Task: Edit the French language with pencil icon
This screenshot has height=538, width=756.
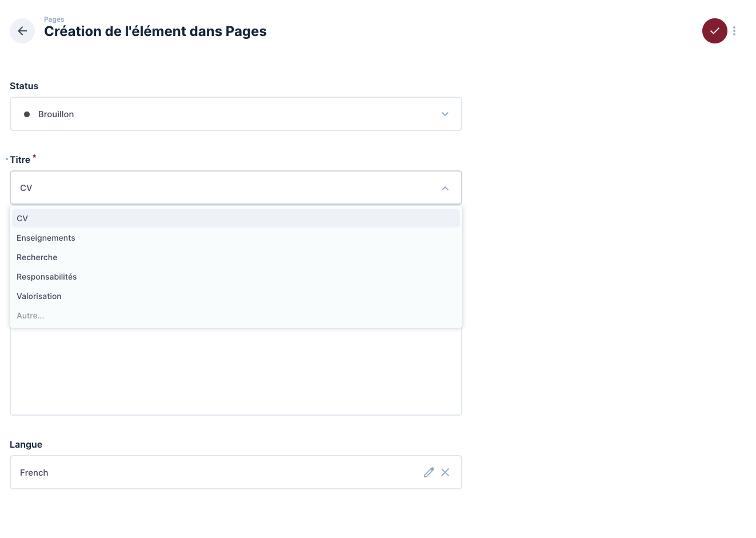Action: pyautogui.click(x=429, y=472)
